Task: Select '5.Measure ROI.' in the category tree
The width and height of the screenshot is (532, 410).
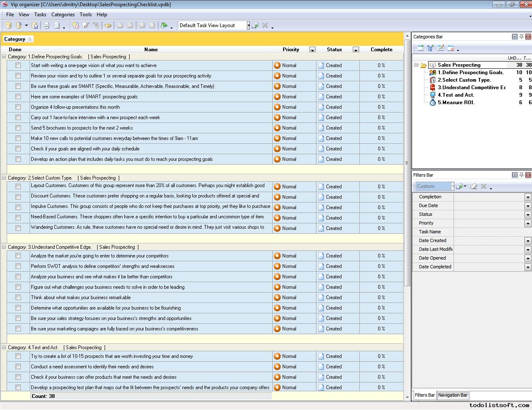Action: (x=456, y=102)
